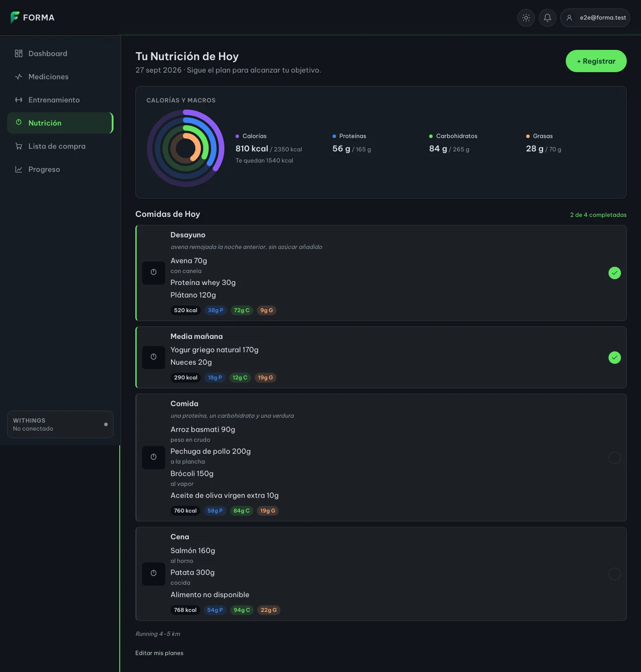
Task: Toggle the light theme sun icon
Action: pos(526,18)
